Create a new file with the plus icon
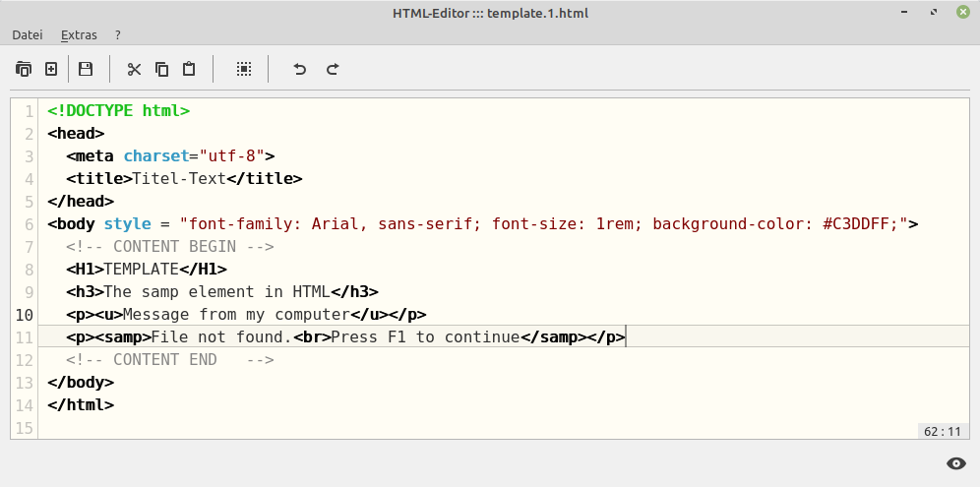The image size is (980, 487). coord(51,69)
